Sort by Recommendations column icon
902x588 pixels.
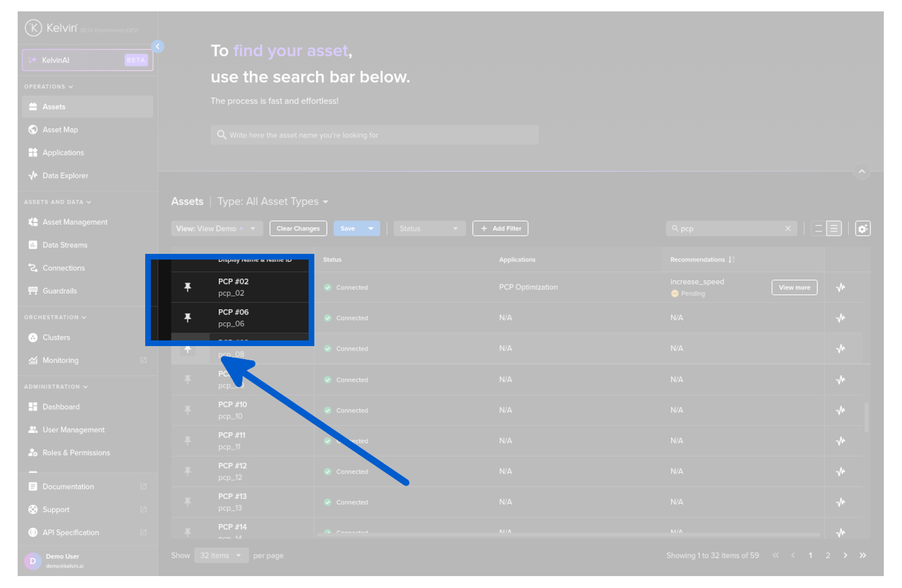(x=731, y=260)
